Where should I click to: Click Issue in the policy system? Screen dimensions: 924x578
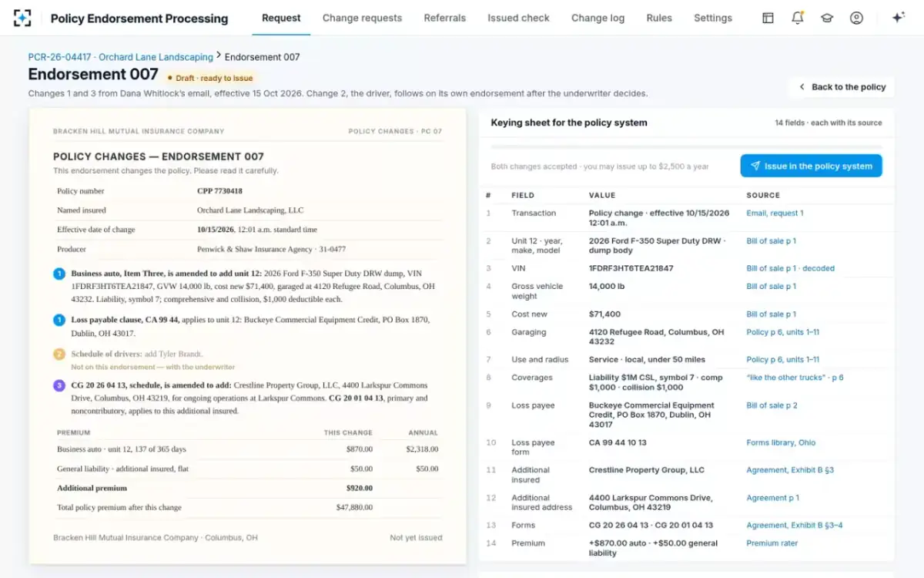click(x=812, y=166)
